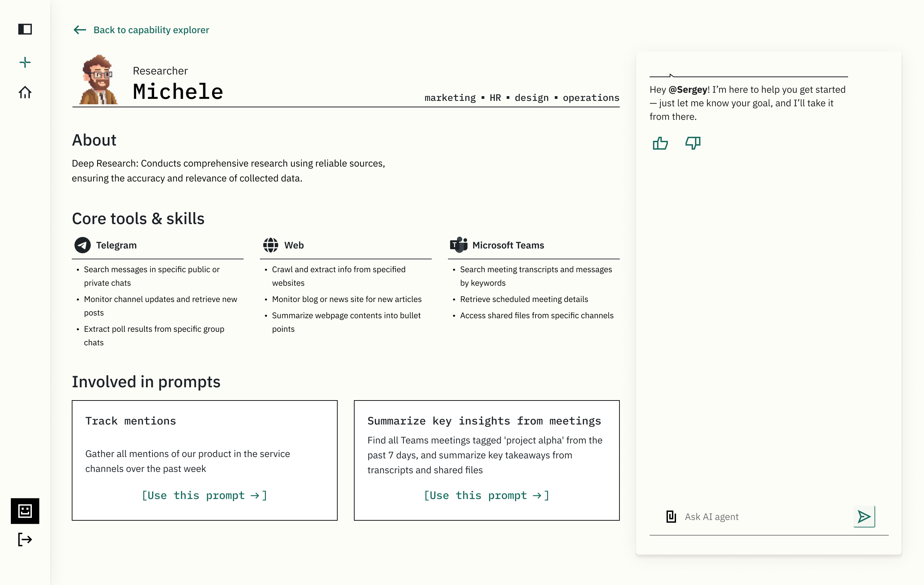Click the Microsoft Teams icon

tap(459, 245)
